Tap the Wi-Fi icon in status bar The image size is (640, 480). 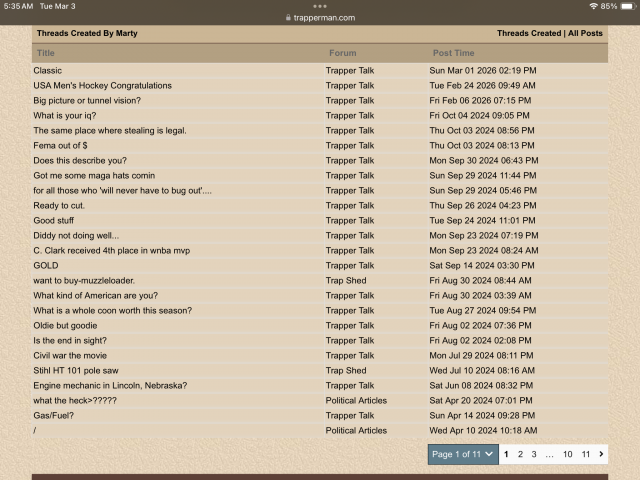594,6
